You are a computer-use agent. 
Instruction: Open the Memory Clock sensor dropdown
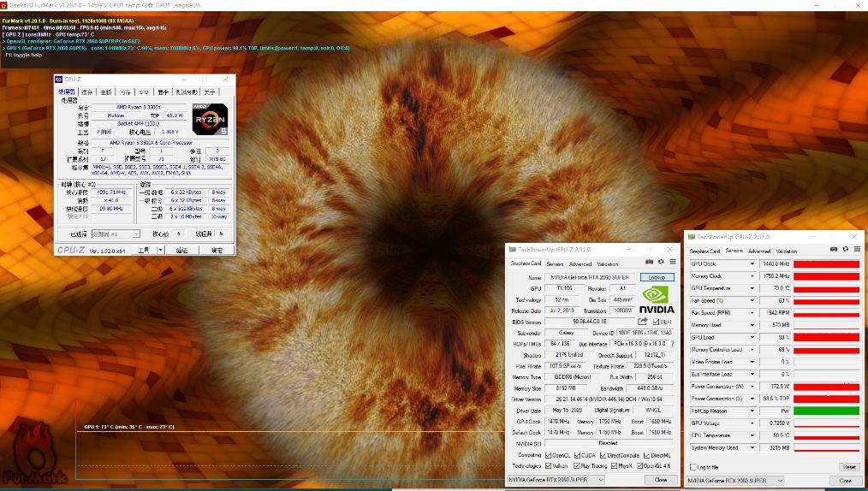(x=752, y=276)
